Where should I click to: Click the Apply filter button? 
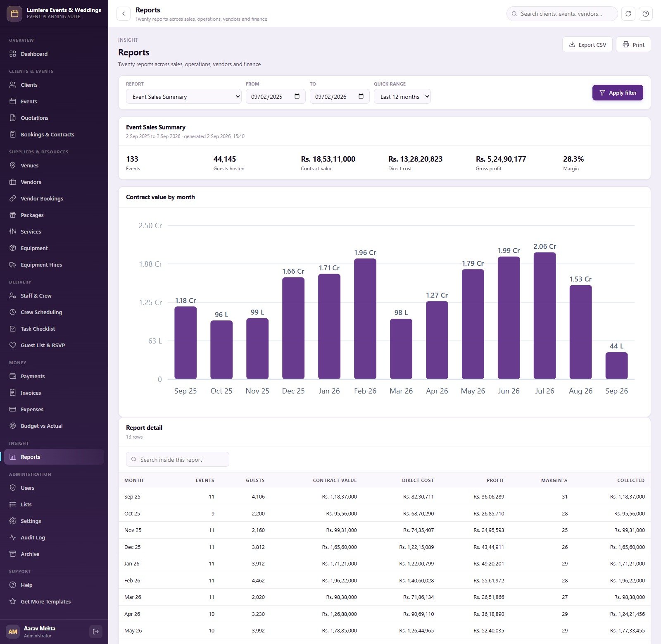(618, 93)
